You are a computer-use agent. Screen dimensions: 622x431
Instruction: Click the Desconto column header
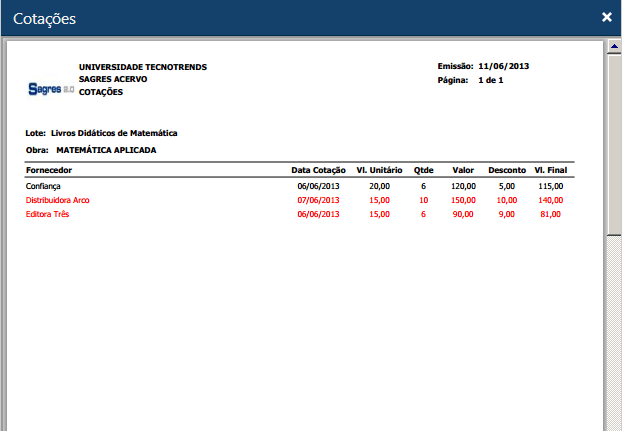pos(507,170)
